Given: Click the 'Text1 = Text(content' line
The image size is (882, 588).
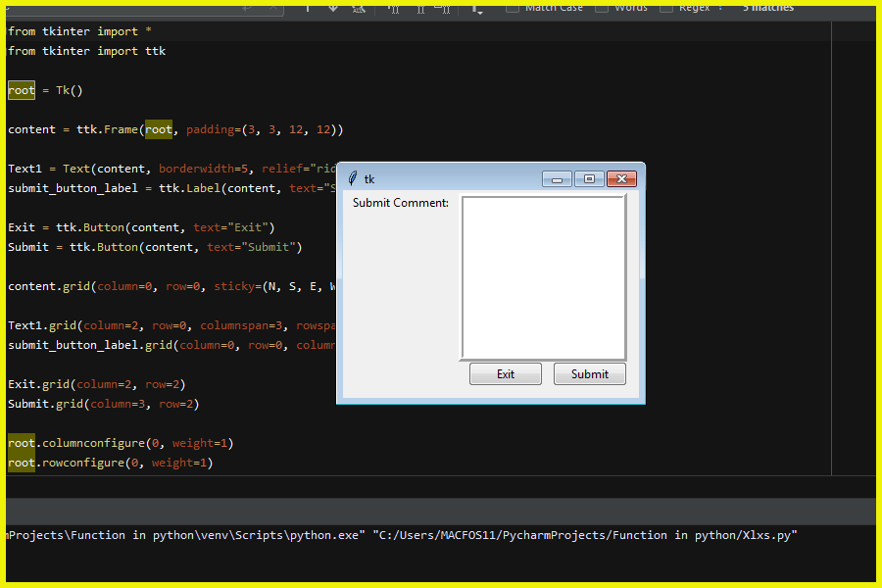Looking at the screenshot, I should [171, 169].
